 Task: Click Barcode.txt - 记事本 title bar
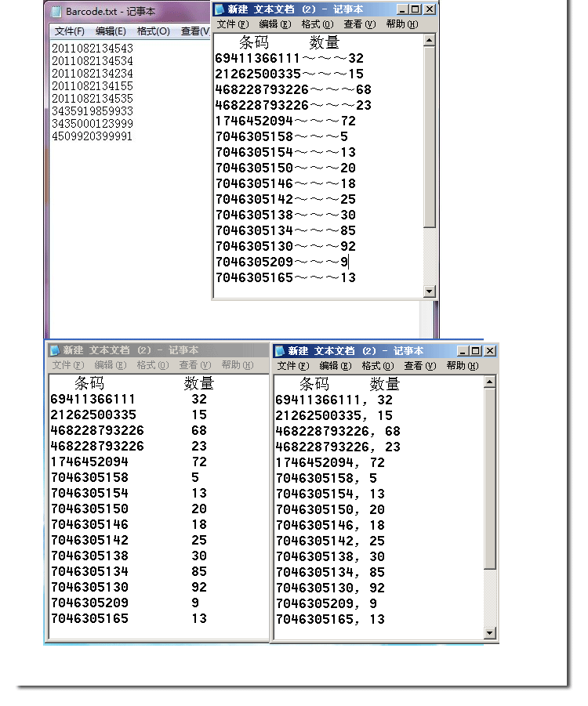pos(111,12)
